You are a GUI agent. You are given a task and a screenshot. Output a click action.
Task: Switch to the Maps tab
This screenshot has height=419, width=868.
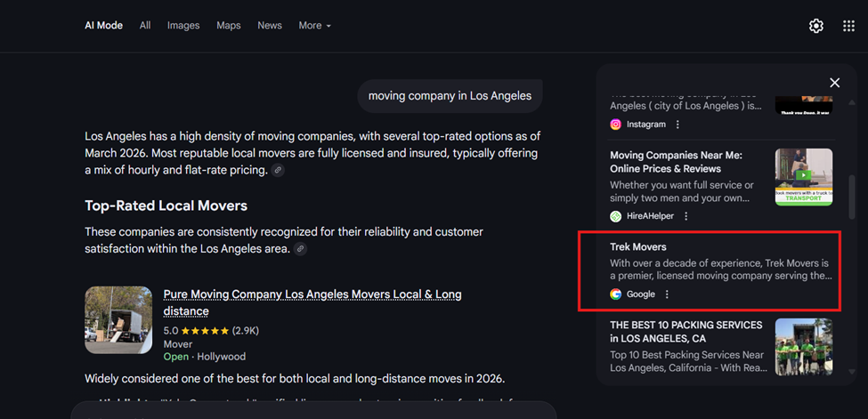tap(229, 26)
